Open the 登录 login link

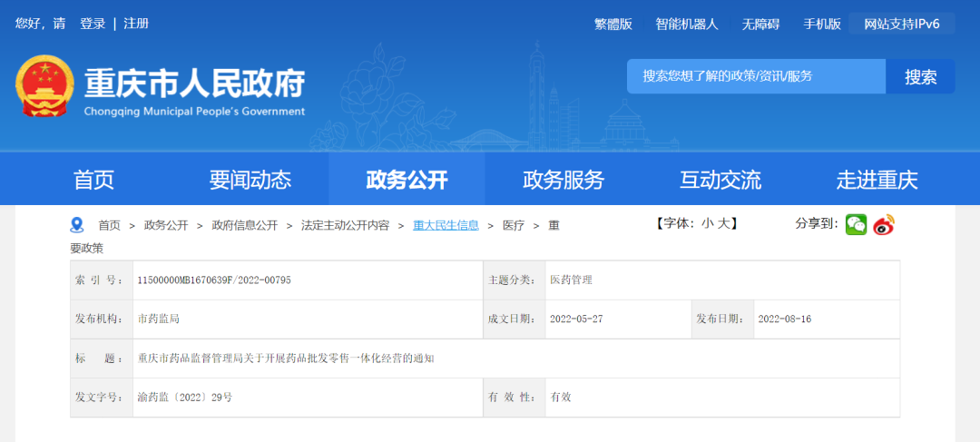[x=93, y=24]
